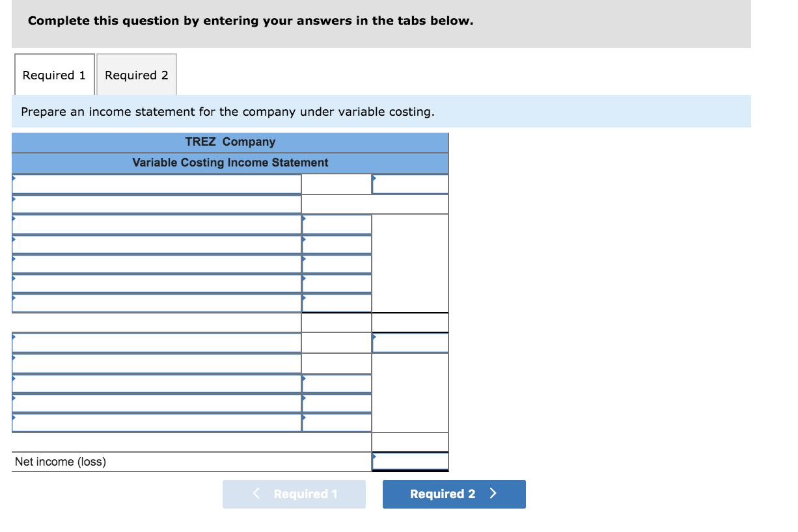Click the TREZ Company header row
Screen dimensions: 798x532
click(230, 142)
